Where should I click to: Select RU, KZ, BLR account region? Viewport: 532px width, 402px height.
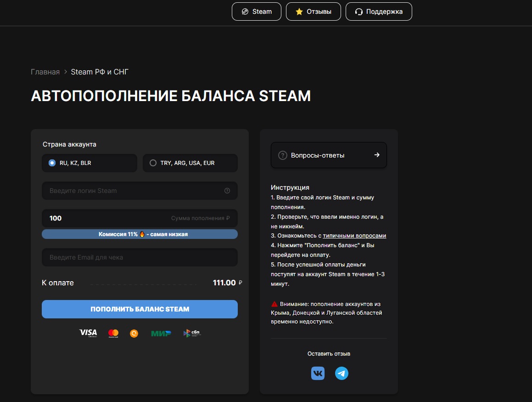click(x=90, y=163)
